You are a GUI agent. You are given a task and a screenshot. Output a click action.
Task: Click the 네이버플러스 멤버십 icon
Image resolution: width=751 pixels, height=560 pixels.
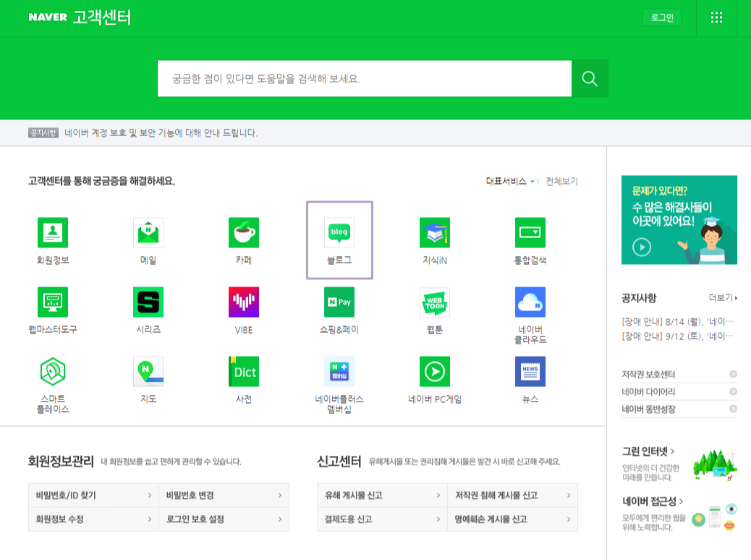pos(339,371)
